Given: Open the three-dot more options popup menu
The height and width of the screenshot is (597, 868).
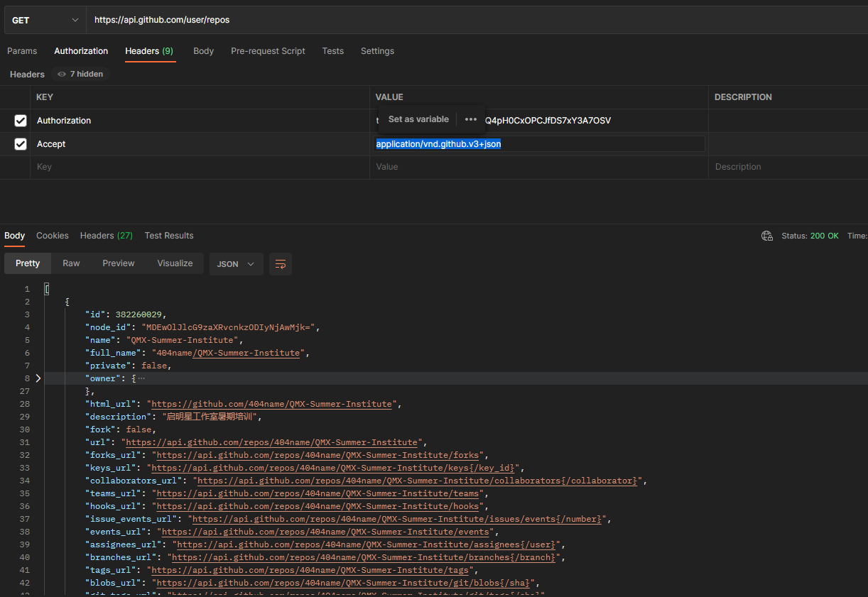Looking at the screenshot, I should pos(470,119).
